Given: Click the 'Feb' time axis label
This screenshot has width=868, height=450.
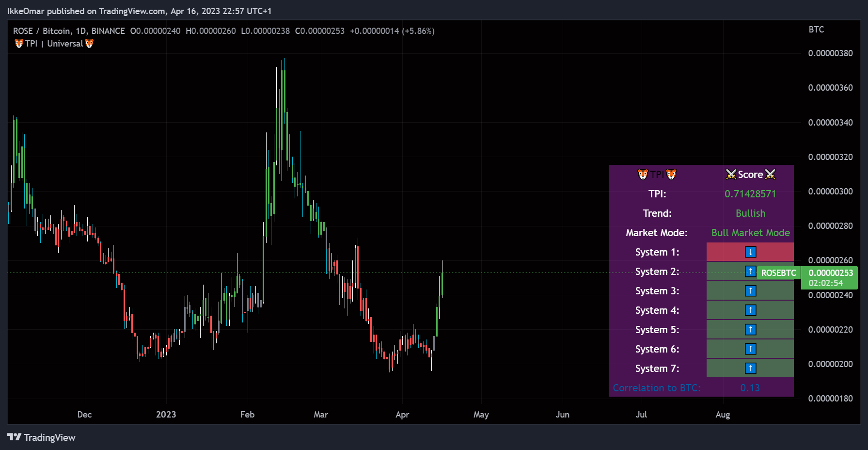Looking at the screenshot, I should coord(247,415).
